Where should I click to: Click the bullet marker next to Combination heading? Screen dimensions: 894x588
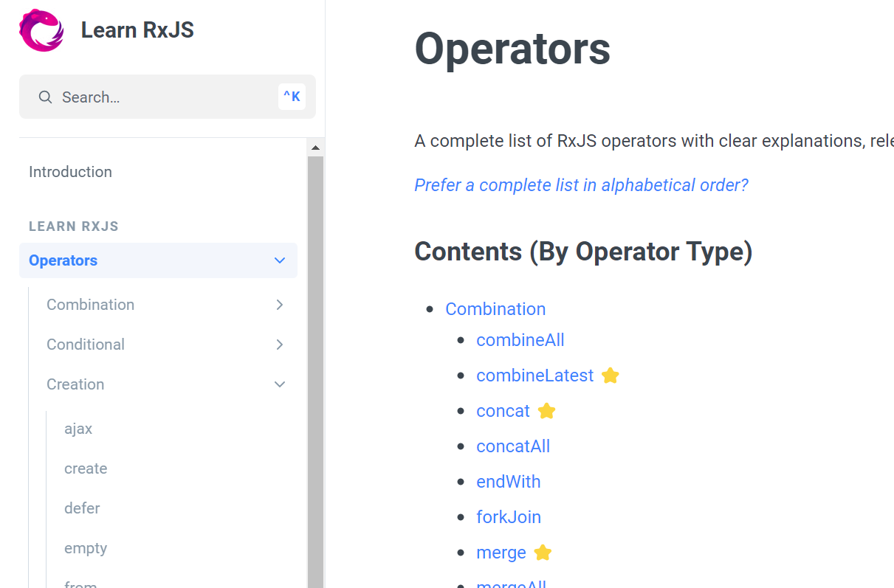coord(430,309)
